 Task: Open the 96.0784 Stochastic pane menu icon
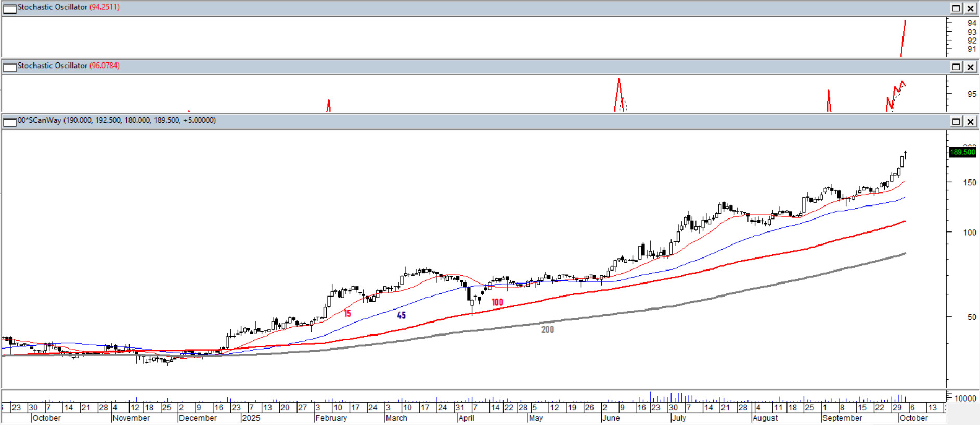click(x=10, y=67)
